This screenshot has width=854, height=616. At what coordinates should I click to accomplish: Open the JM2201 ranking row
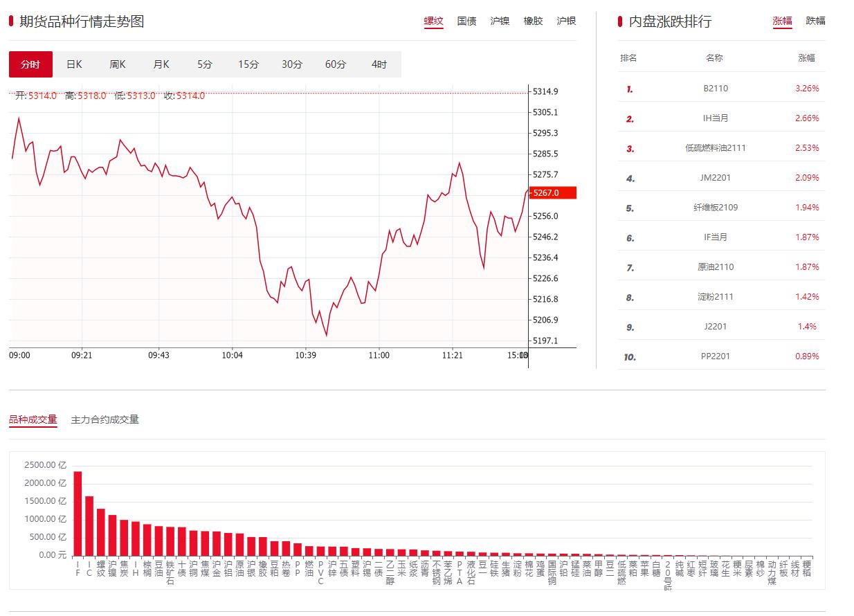click(x=715, y=178)
